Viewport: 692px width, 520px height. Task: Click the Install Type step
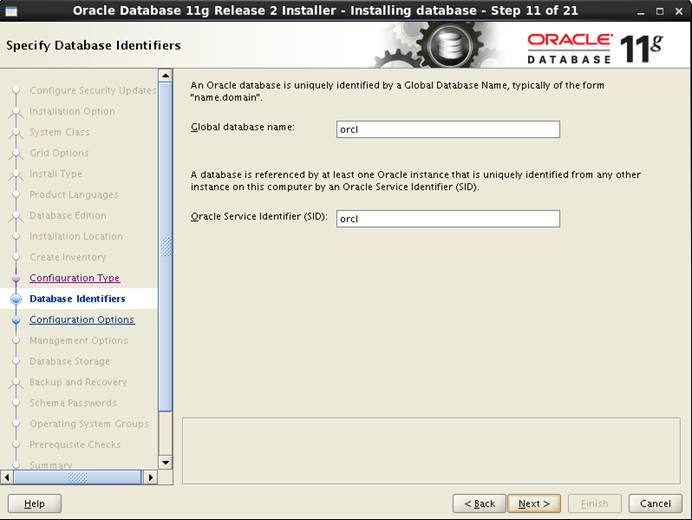click(x=56, y=173)
